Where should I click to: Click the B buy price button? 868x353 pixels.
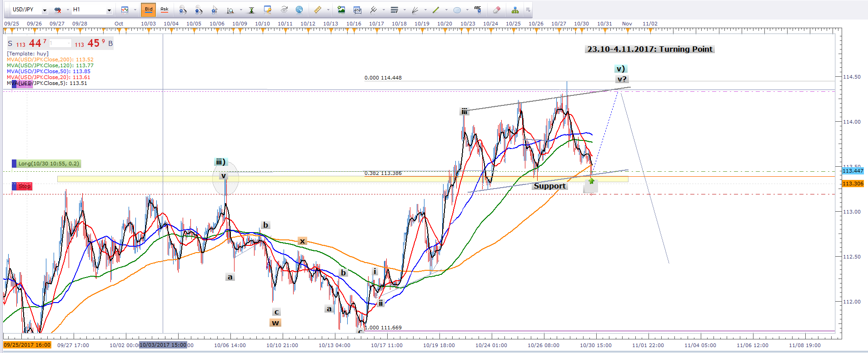click(x=110, y=44)
